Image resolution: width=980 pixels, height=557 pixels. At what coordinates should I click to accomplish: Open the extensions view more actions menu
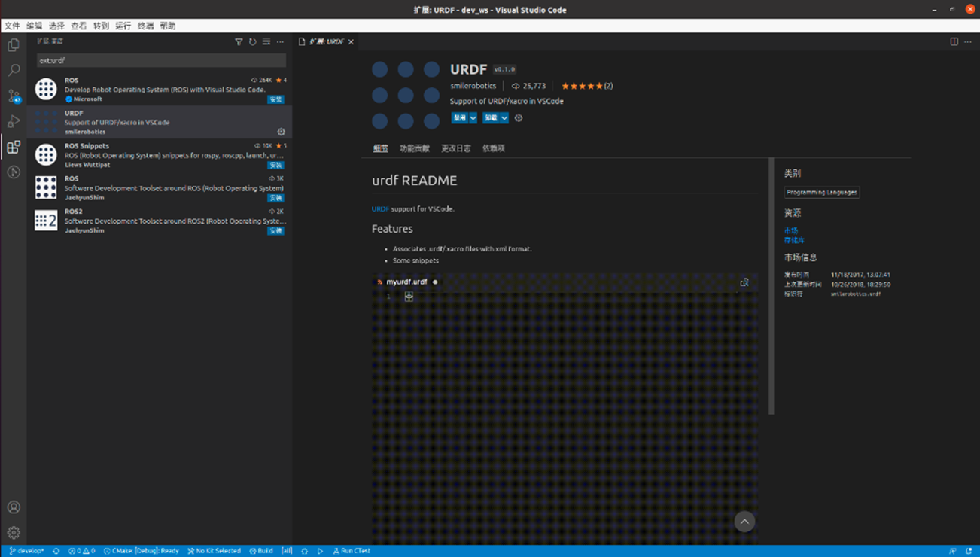pyautogui.click(x=280, y=42)
